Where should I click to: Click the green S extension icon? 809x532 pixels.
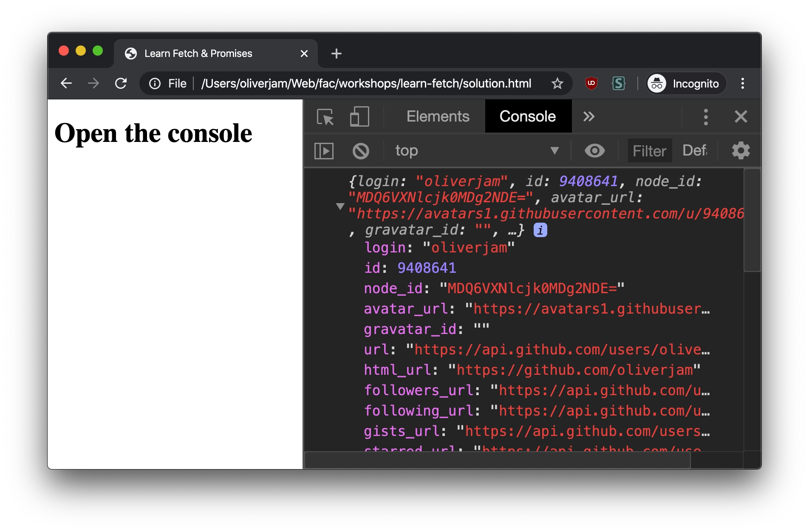coord(618,84)
